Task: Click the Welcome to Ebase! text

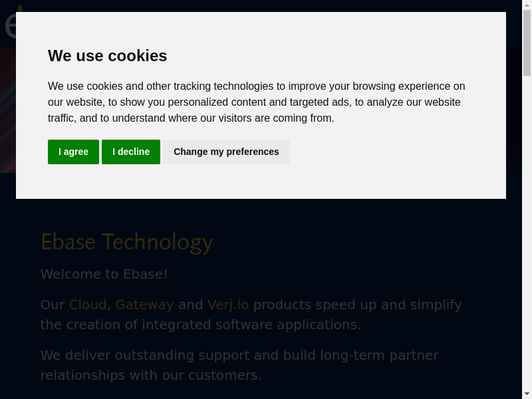Action: click(104, 274)
